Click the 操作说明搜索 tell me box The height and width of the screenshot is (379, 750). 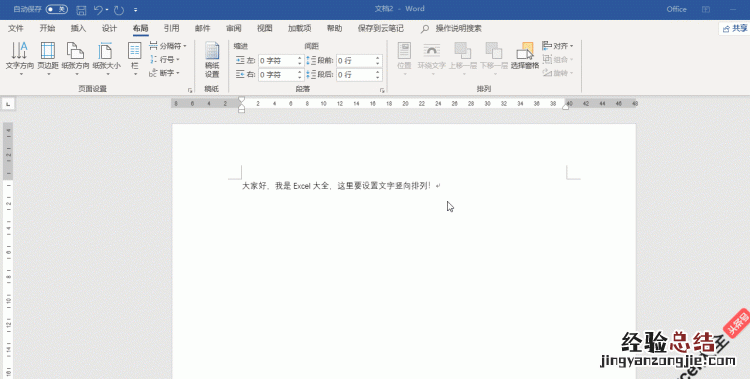458,29
